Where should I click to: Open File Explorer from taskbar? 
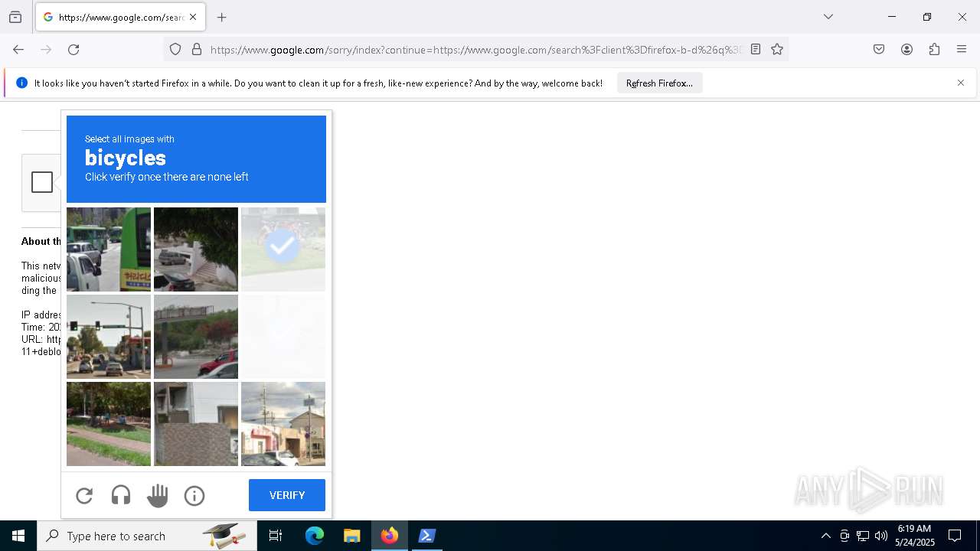coord(352,536)
